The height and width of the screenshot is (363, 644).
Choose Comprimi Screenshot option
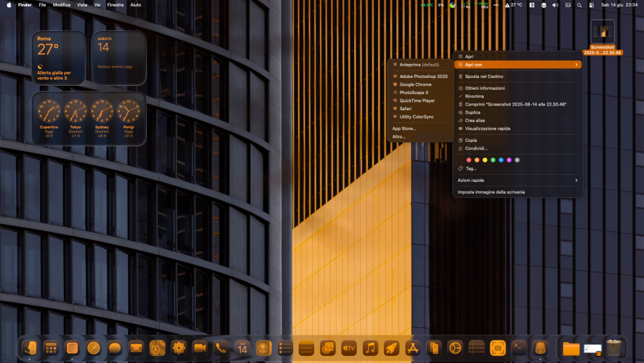(518, 104)
